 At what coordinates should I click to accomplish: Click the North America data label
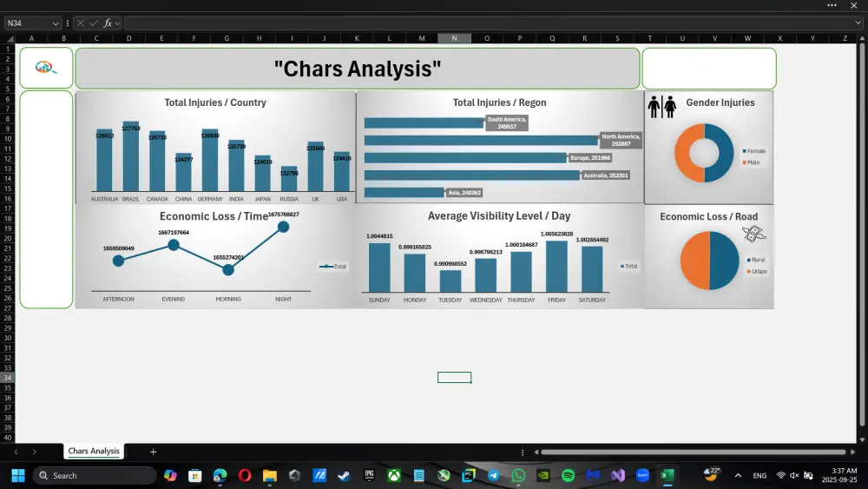click(621, 140)
